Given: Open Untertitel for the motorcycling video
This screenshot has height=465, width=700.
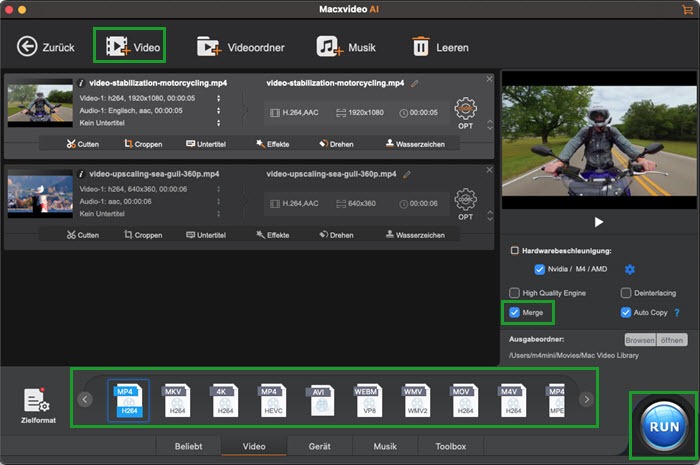Looking at the screenshot, I should (x=206, y=144).
